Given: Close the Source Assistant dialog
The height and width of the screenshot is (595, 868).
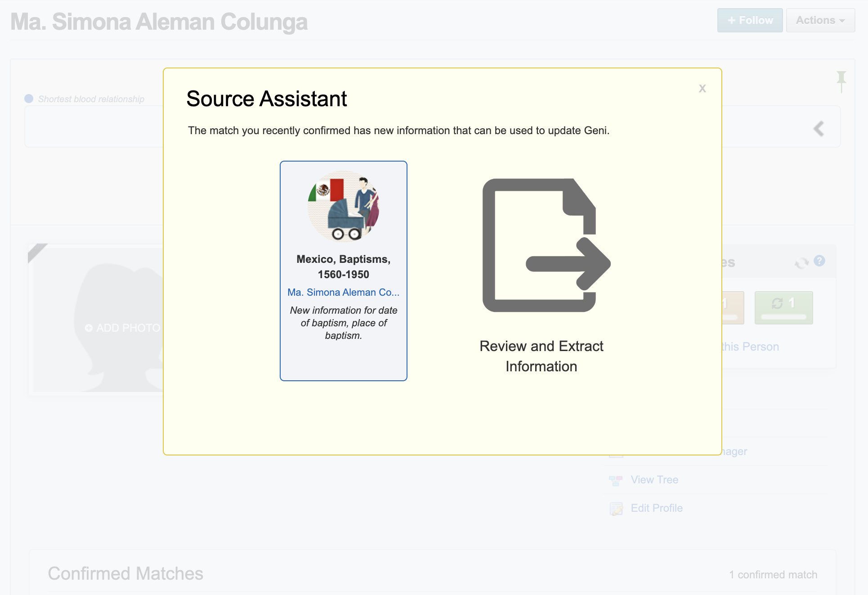Looking at the screenshot, I should coord(702,88).
